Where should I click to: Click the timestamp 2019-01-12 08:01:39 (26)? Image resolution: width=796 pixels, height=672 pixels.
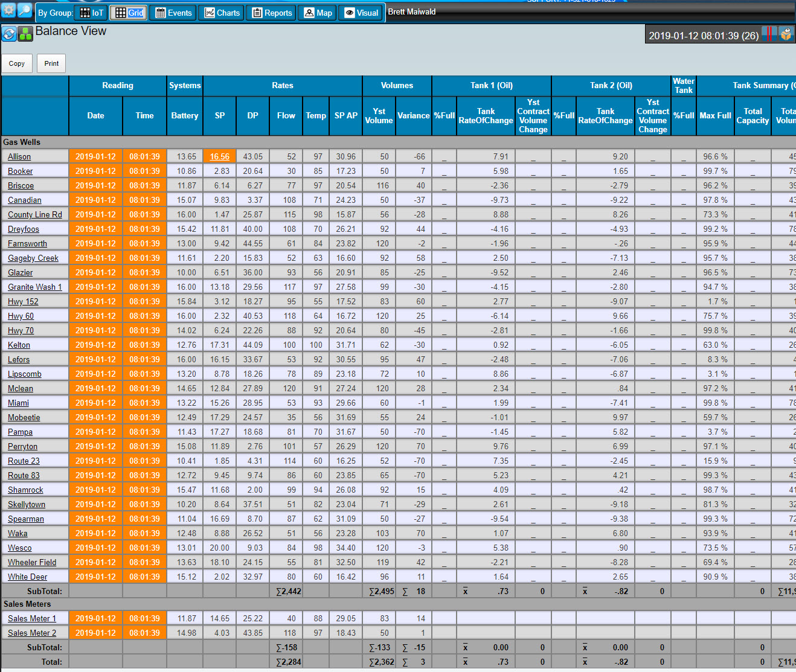tap(704, 36)
